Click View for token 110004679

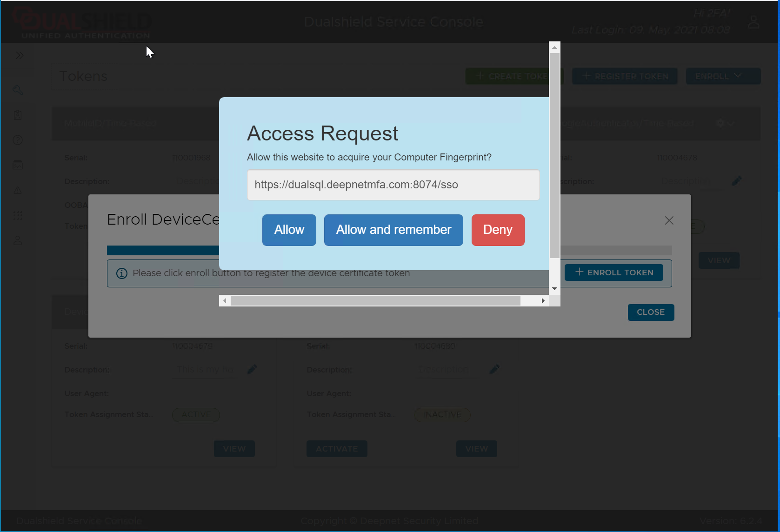click(x=234, y=449)
